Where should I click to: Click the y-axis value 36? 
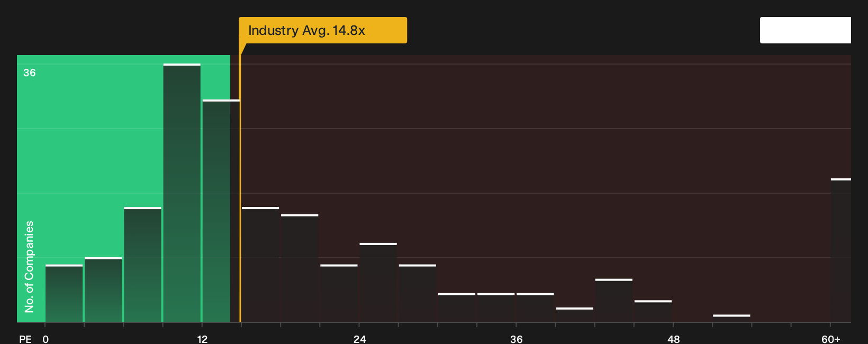coord(30,73)
